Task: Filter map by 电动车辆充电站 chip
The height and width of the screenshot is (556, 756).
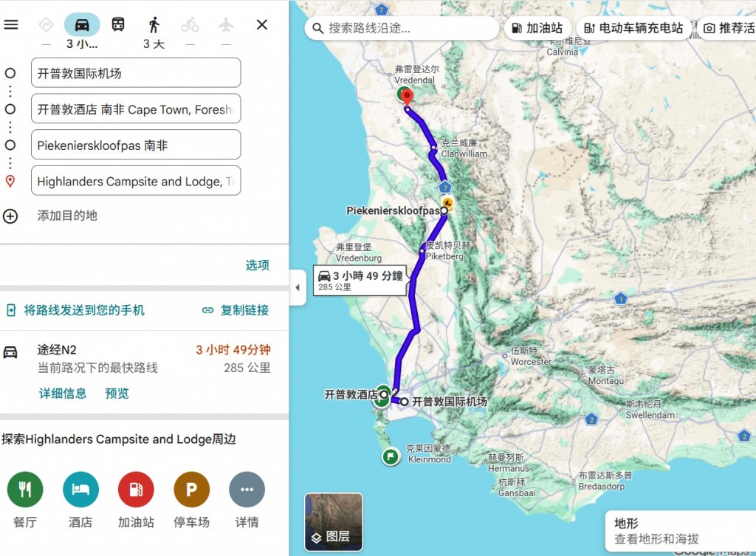Action: tap(633, 28)
